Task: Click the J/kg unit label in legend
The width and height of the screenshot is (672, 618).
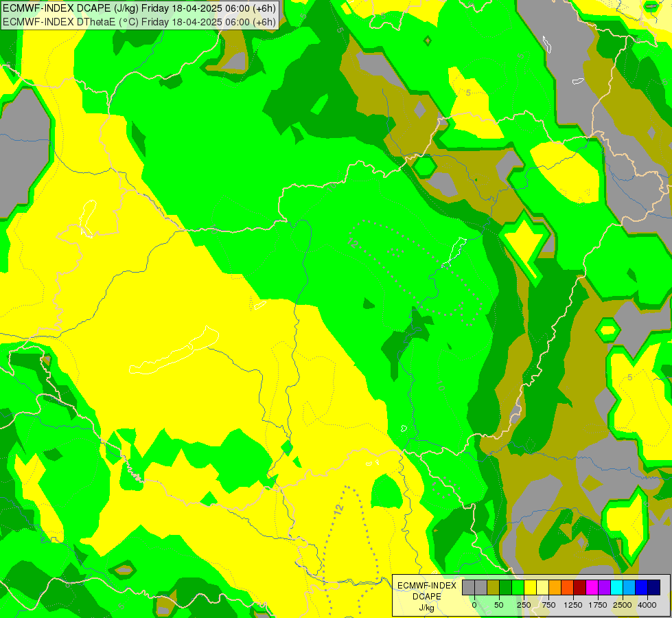Action: click(x=427, y=608)
